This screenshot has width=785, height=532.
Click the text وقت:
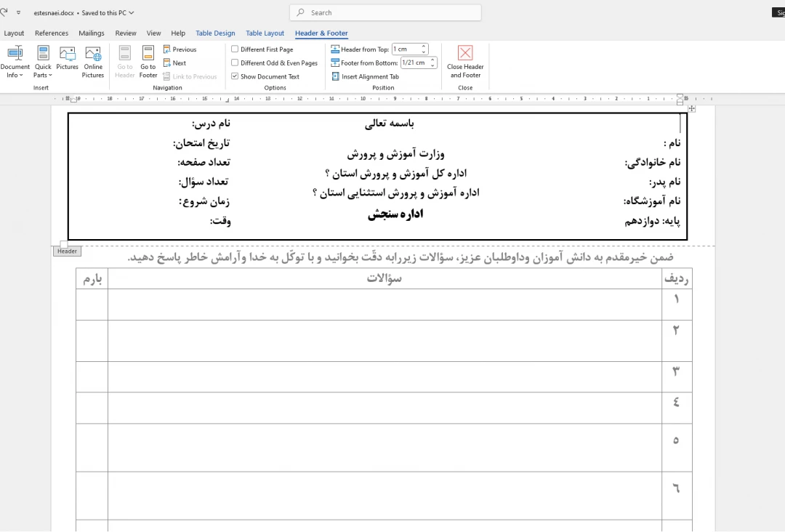click(x=220, y=221)
